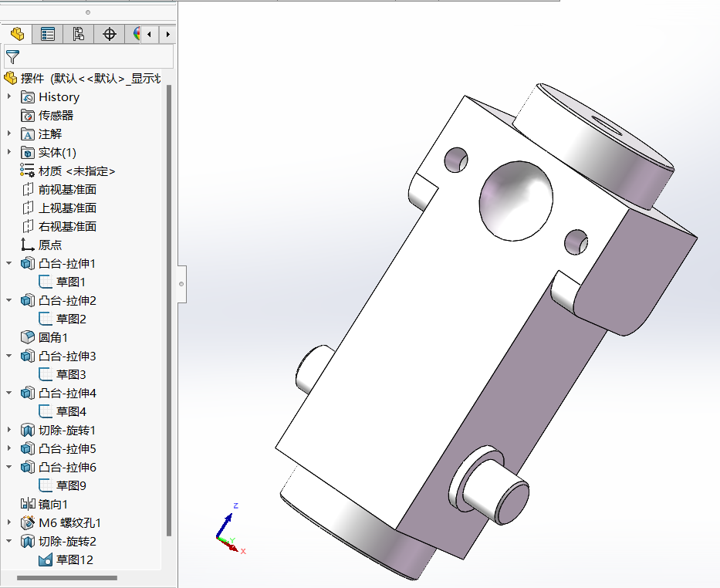Select the 草图3 sketch icon
The height and width of the screenshot is (588, 720).
tap(46, 374)
